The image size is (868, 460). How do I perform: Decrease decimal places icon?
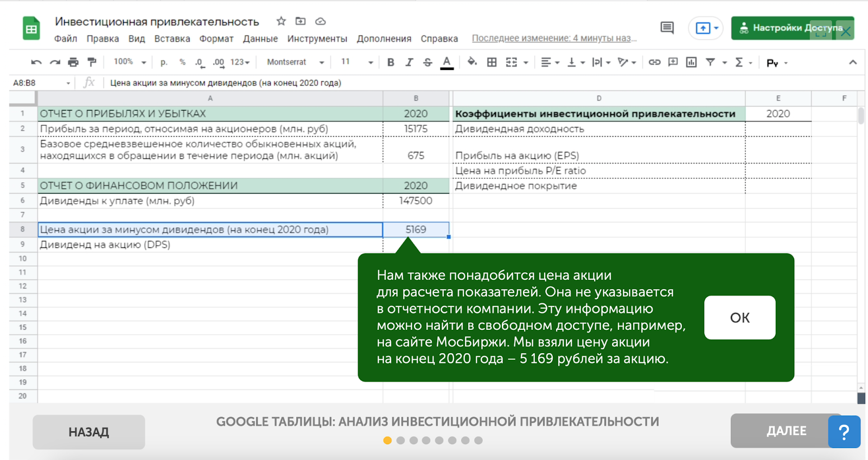[x=200, y=62]
